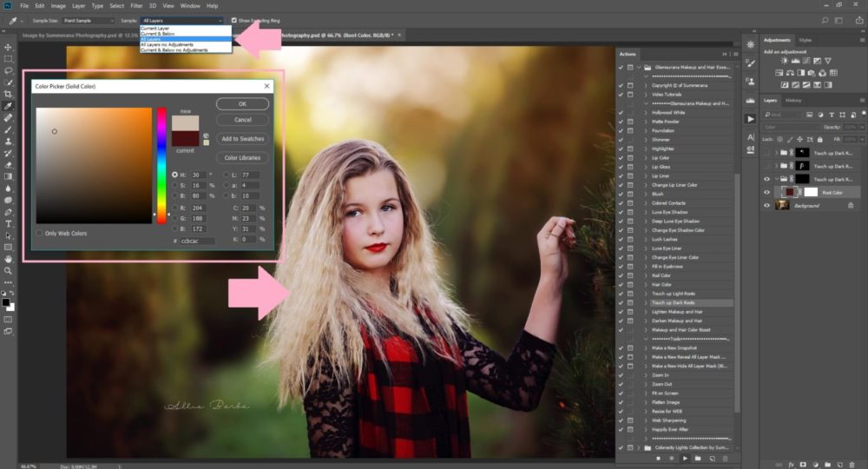
Task: Play the selected action in Actions panel
Action: [685, 459]
